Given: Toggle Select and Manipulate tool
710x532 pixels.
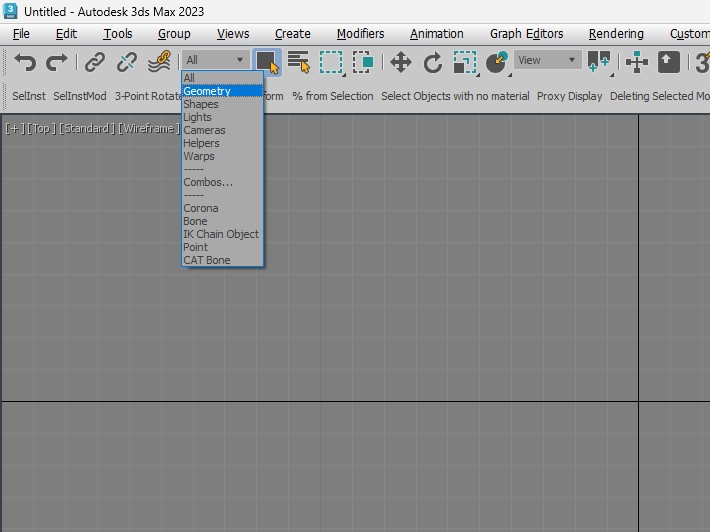Looking at the screenshot, I should click(x=637, y=62).
